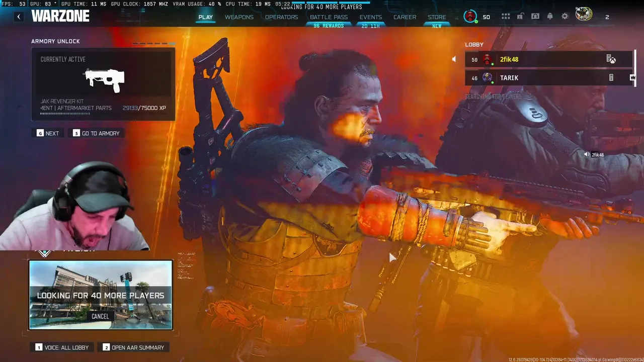
Task: Click NEXT under Armory Unlock
Action: coord(48,133)
